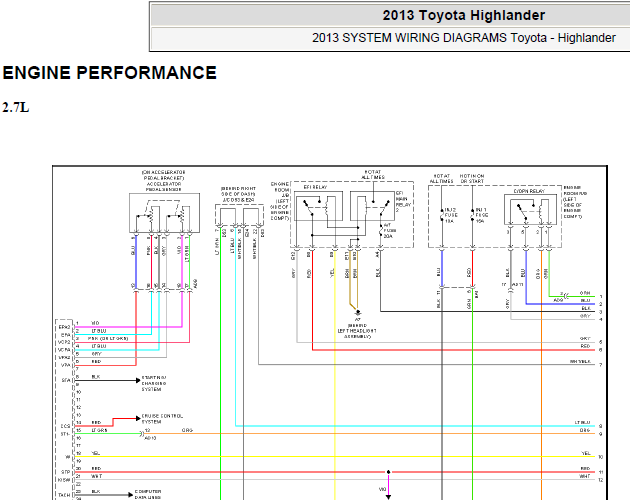The image size is (630, 500).
Task: Select the accelerator pedal sensor component box
Action: (x=164, y=213)
